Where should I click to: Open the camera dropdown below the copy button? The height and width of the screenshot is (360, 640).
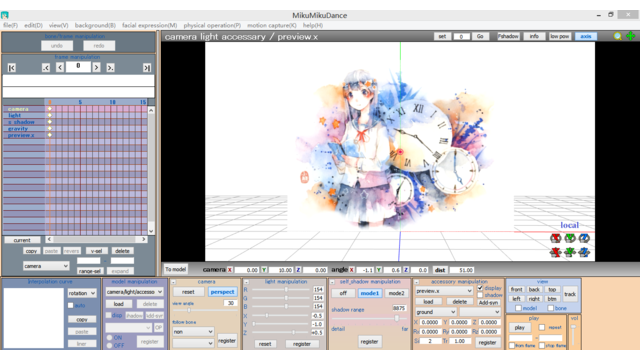coord(46,266)
